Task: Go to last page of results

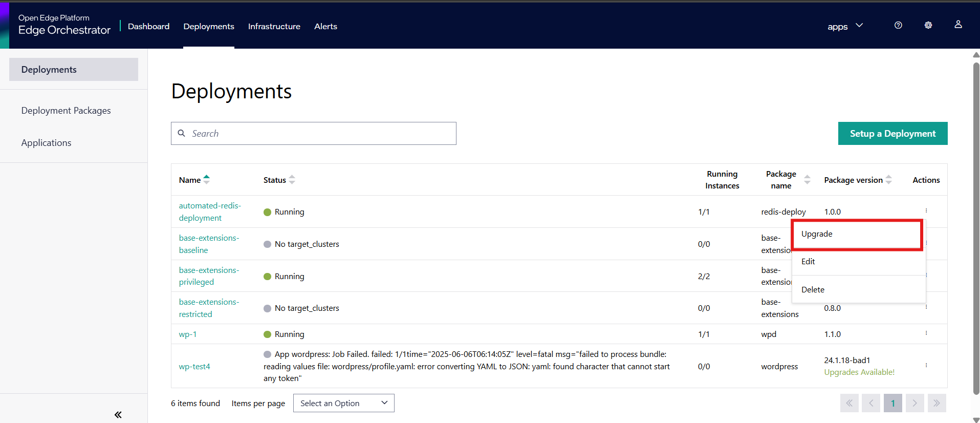Action: coord(936,403)
